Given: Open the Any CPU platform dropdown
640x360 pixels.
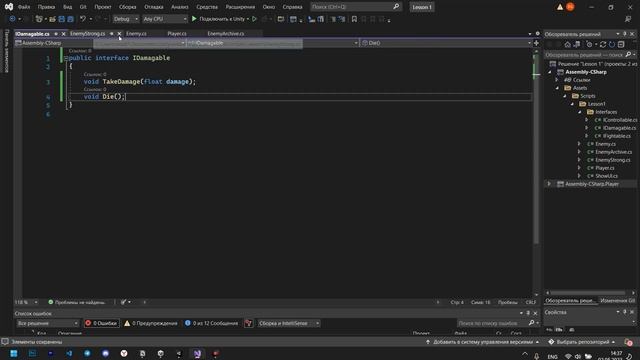Looking at the screenshot, I should pyautogui.click(x=164, y=19).
